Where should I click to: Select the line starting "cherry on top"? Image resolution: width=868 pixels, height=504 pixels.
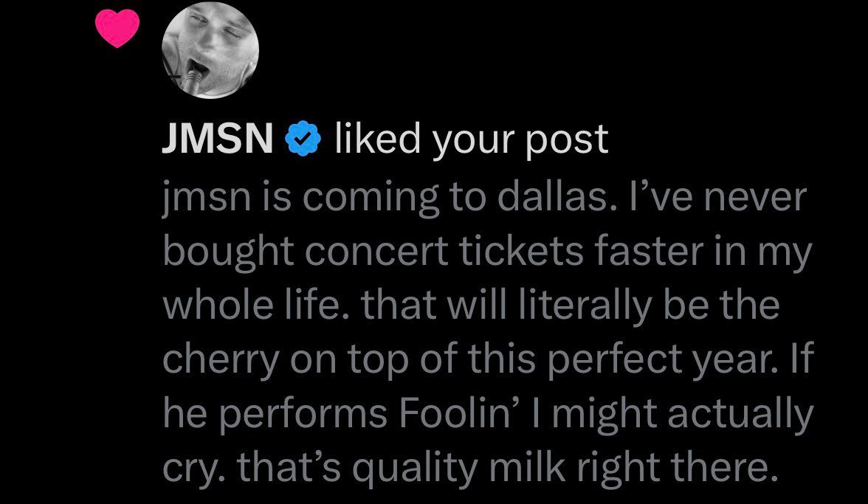pyautogui.click(x=486, y=359)
